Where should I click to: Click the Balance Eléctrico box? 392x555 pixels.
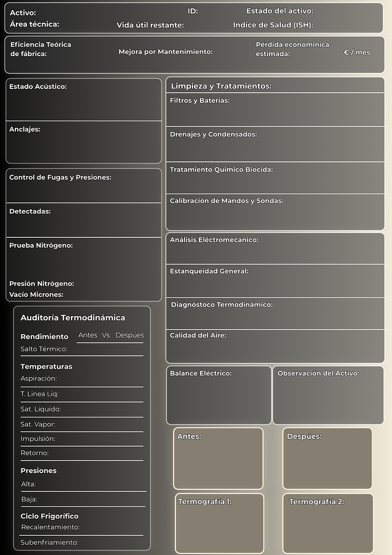[x=219, y=395]
